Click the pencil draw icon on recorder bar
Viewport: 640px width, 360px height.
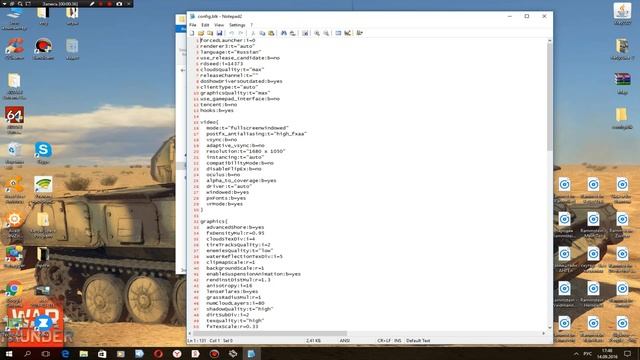92,4
